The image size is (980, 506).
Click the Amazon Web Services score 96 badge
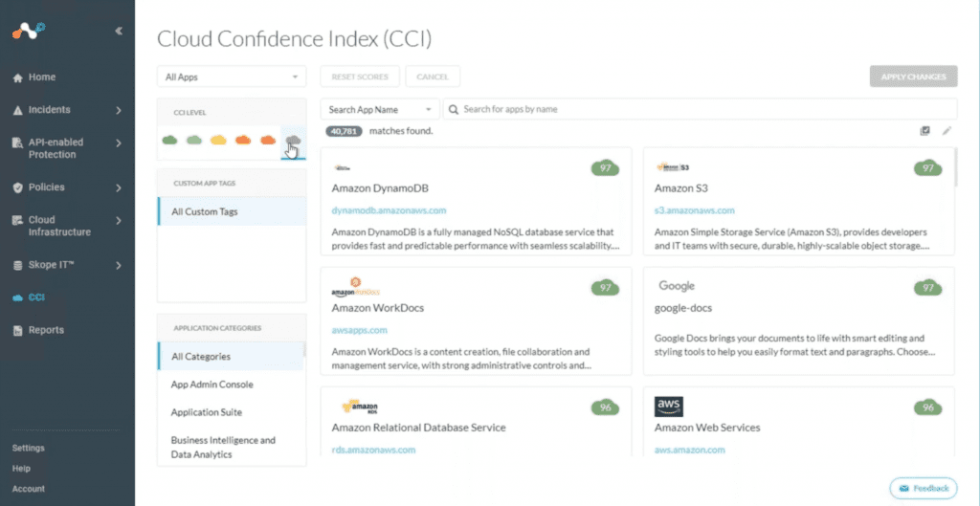(x=928, y=407)
